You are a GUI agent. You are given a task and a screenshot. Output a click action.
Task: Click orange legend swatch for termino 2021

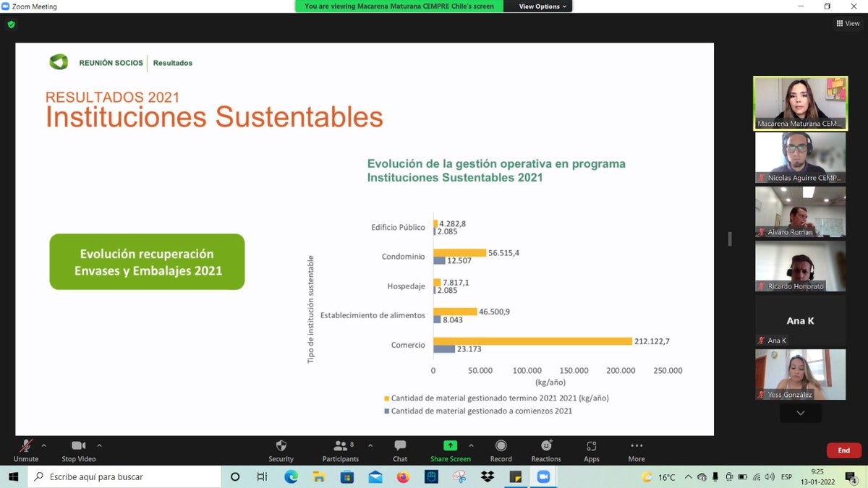[x=386, y=398]
